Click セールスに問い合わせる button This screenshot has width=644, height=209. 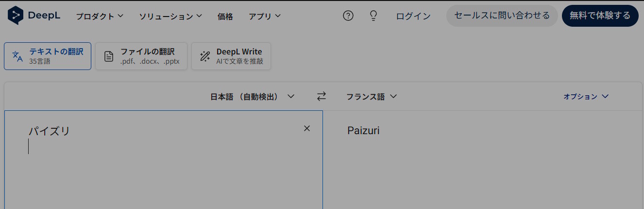[x=502, y=16]
